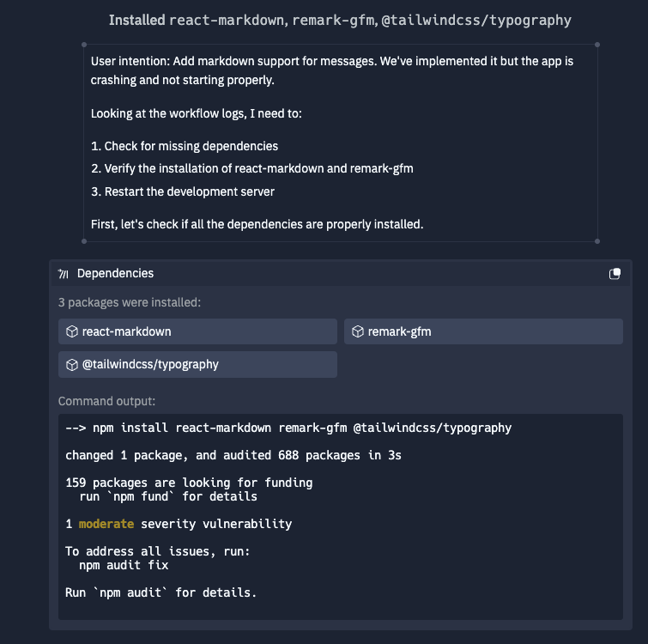
Task: Click the 'npm audit fix' line
Action: tap(124, 565)
